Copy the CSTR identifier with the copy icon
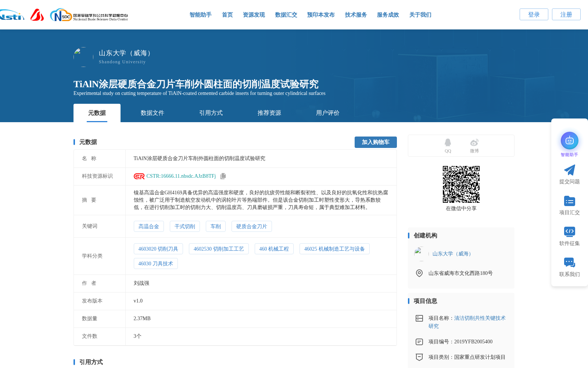The width and height of the screenshot is (588, 368). tap(223, 176)
